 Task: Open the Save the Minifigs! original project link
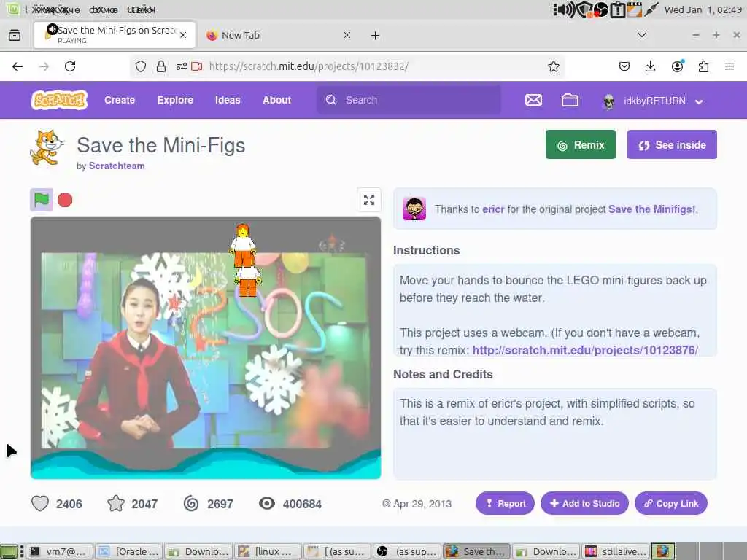pyautogui.click(x=651, y=209)
